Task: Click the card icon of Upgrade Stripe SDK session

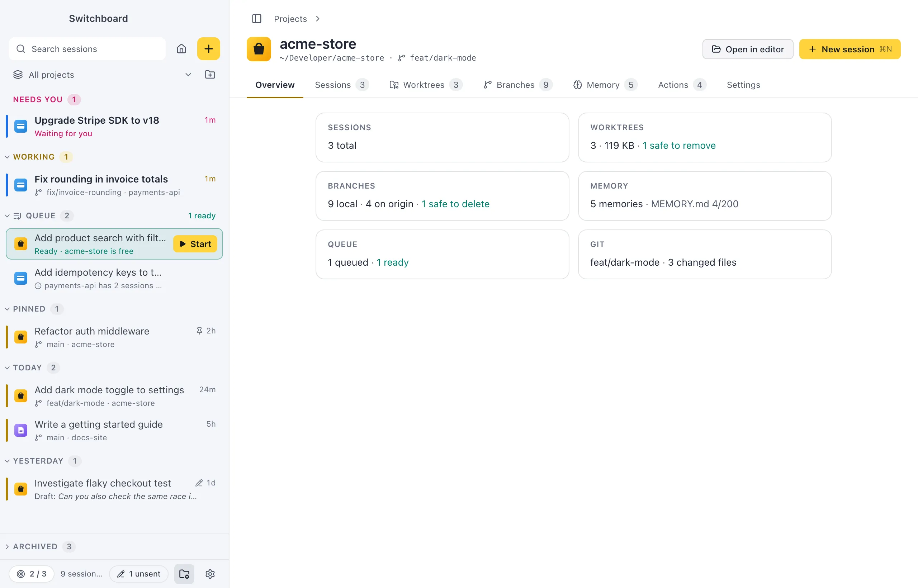Action: 21,126
